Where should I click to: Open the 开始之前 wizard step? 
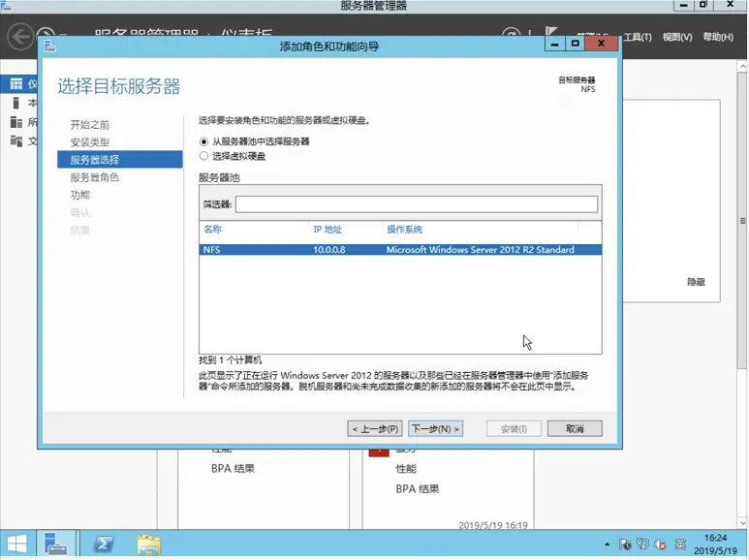[x=90, y=125]
